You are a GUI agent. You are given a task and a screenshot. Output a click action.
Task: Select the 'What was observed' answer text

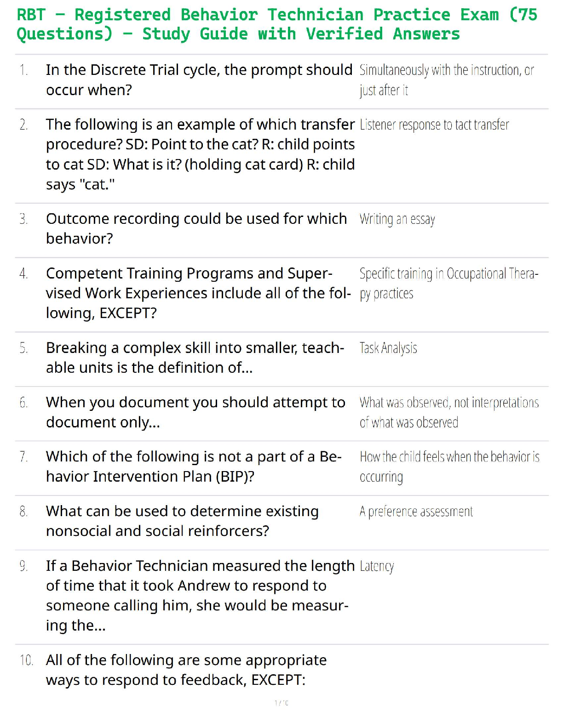pyautogui.click(x=449, y=412)
